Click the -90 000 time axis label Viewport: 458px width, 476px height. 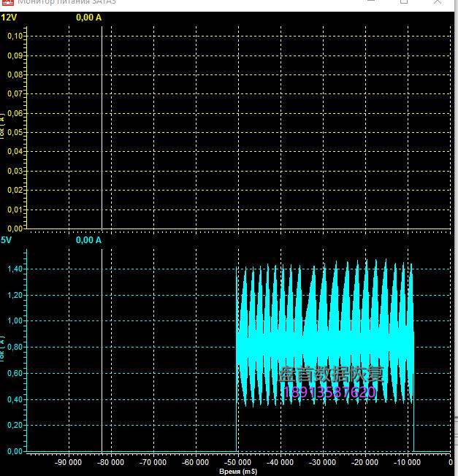click(x=68, y=462)
